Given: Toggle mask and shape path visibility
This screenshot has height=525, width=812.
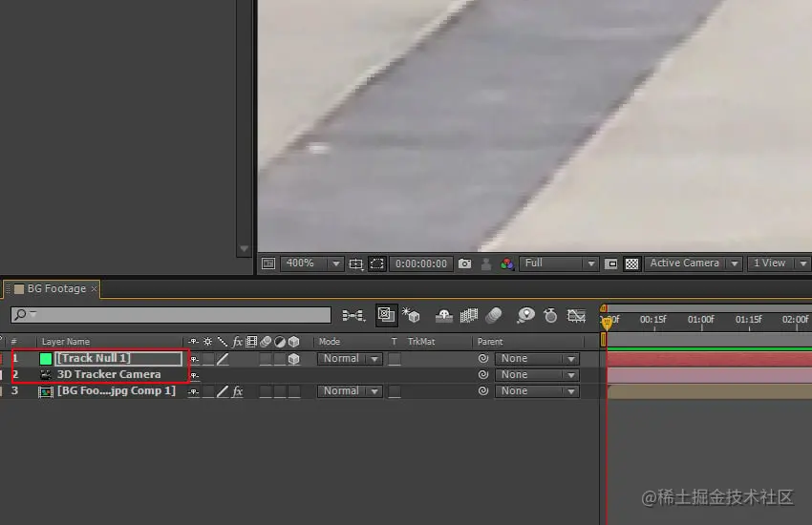Looking at the screenshot, I should [377, 263].
